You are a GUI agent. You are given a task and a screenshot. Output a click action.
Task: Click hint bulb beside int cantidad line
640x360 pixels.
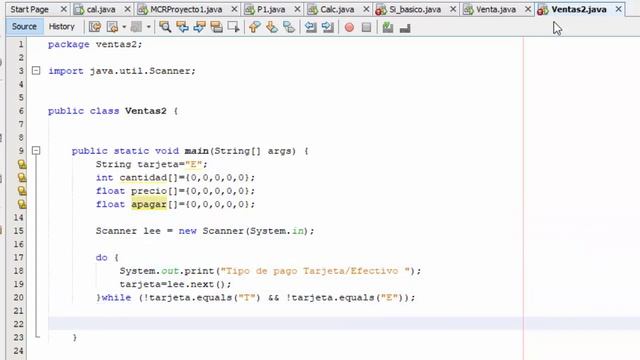point(22,178)
